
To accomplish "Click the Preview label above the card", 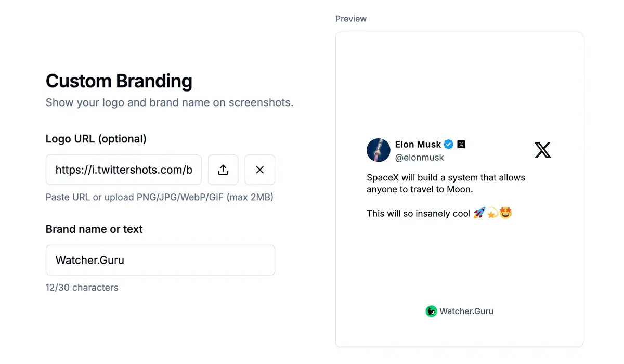I will pyautogui.click(x=351, y=19).
